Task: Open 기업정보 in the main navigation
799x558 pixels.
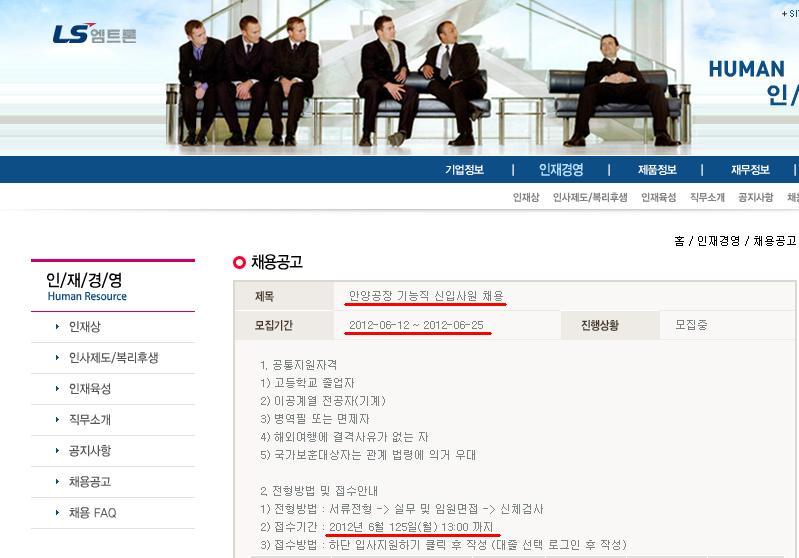Action: (x=464, y=170)
